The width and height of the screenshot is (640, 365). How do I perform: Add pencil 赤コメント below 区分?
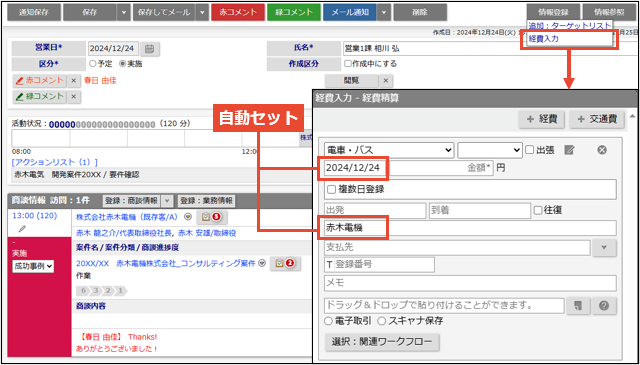click(39, 81)
